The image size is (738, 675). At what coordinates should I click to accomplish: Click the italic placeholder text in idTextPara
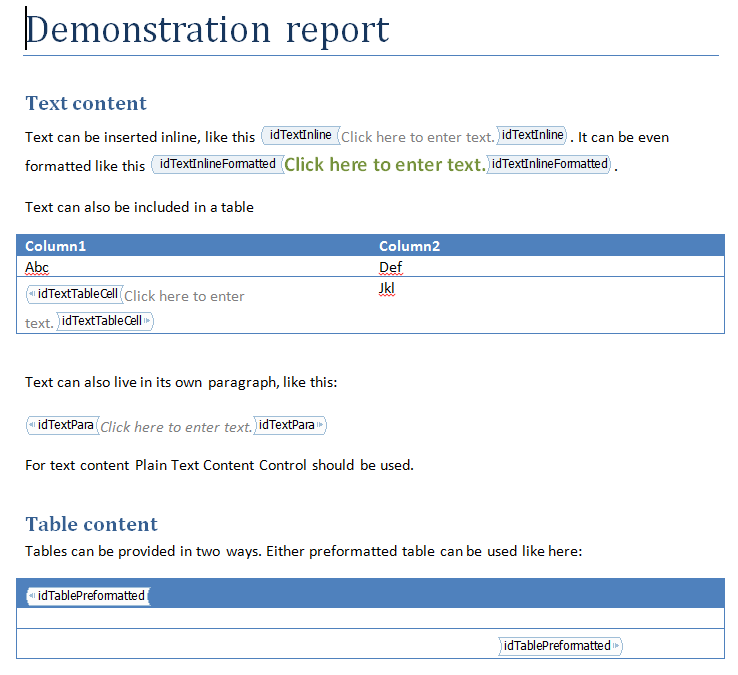click(x=176, y=427)
